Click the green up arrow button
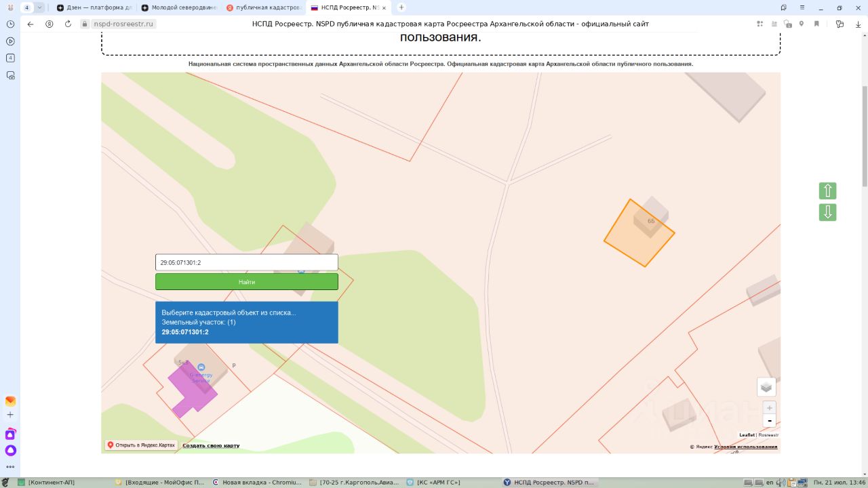This screenshot has height=488, width=868. tap(827, 191)
